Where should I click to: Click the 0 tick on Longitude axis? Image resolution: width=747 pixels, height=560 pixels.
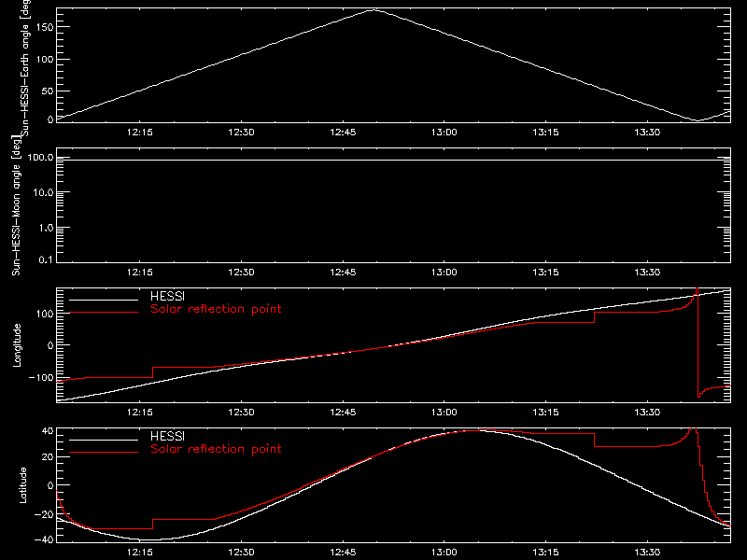pos(50,345)
